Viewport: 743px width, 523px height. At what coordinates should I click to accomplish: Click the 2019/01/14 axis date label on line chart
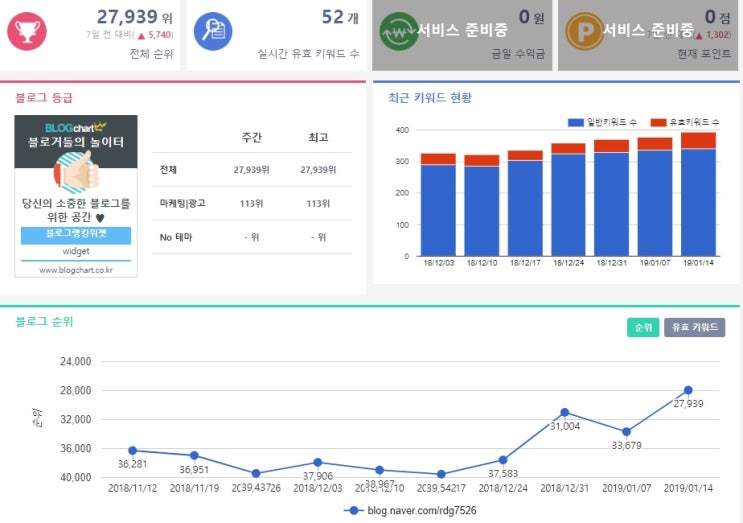pos(688,488)
